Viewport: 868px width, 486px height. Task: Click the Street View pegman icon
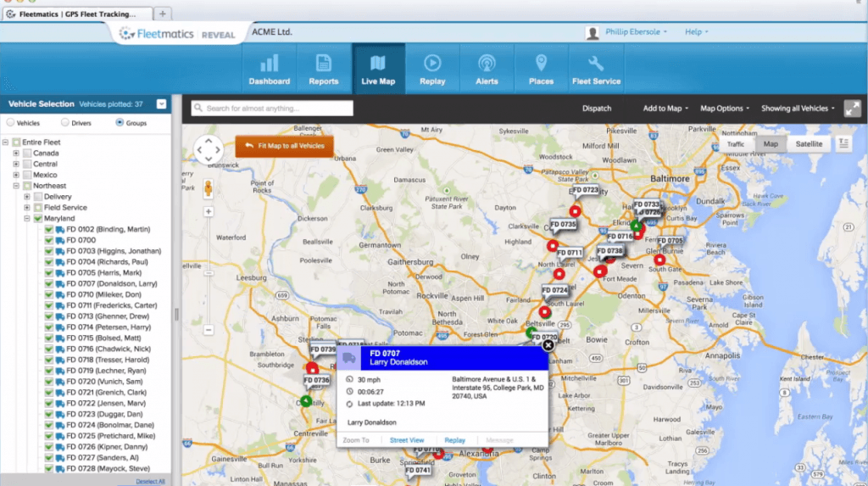tap(209, 188)
